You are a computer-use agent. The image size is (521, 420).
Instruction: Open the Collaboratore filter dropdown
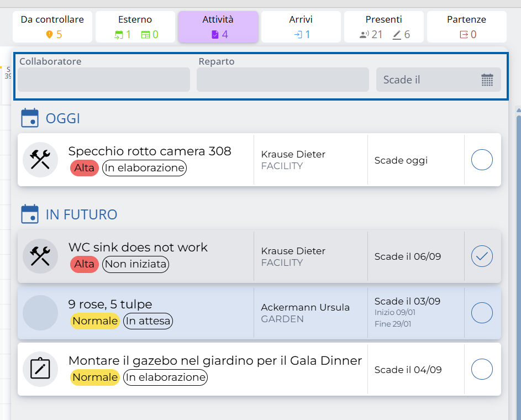click(104, 80)
